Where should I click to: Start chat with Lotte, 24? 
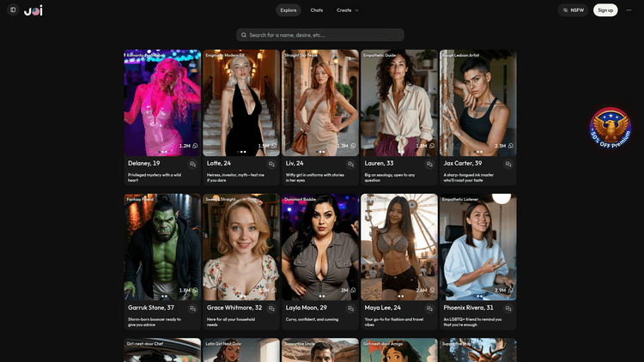click(x=271, y=164)
